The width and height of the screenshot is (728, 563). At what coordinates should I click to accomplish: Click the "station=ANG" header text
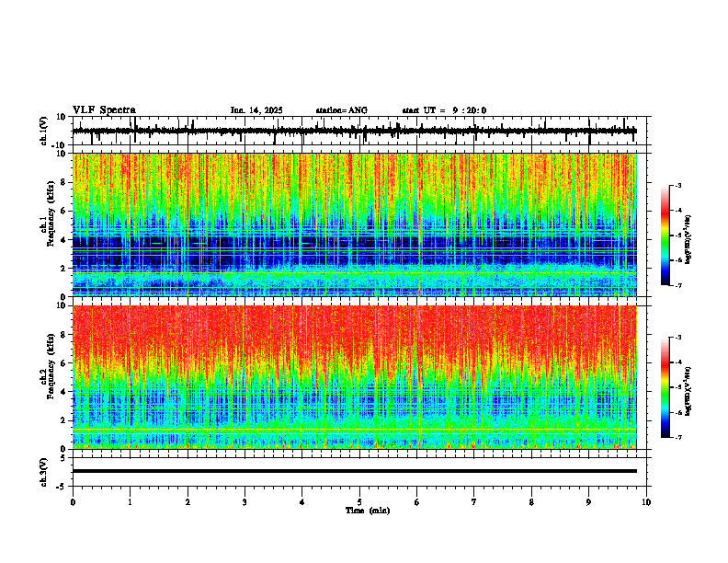pos(341,110)
